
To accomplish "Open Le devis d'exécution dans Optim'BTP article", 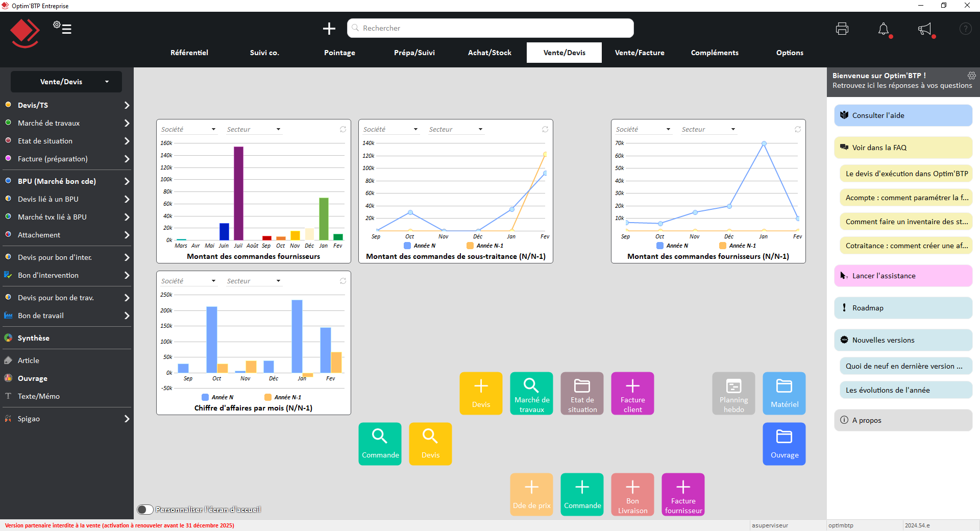I will click(906, 174).
